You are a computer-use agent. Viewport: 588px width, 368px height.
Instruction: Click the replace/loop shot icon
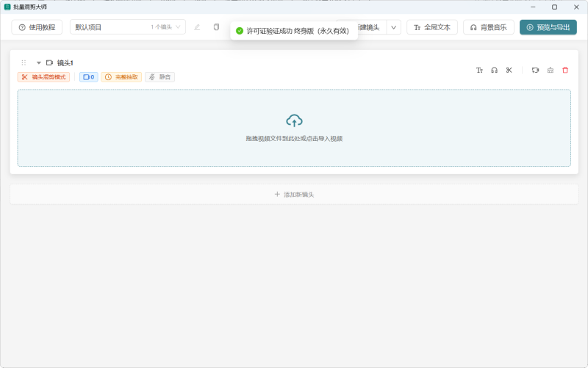pos(535,70)
